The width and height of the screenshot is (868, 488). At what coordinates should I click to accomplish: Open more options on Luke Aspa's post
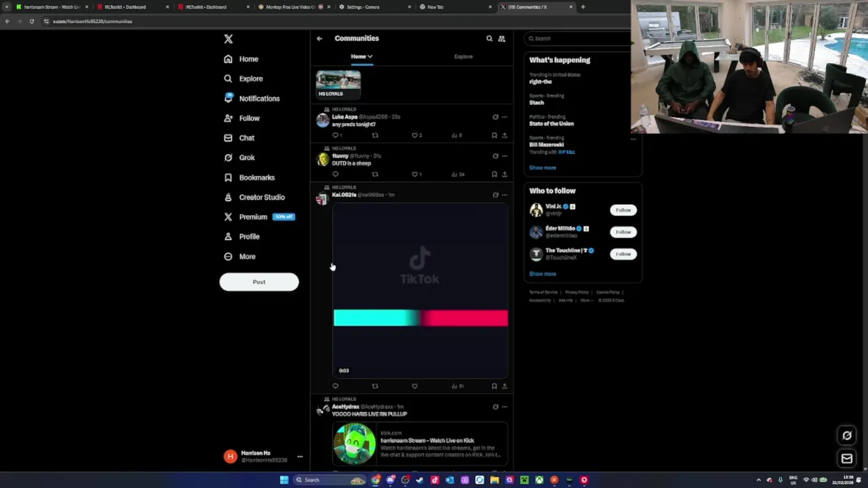click(x=505, y=117)
